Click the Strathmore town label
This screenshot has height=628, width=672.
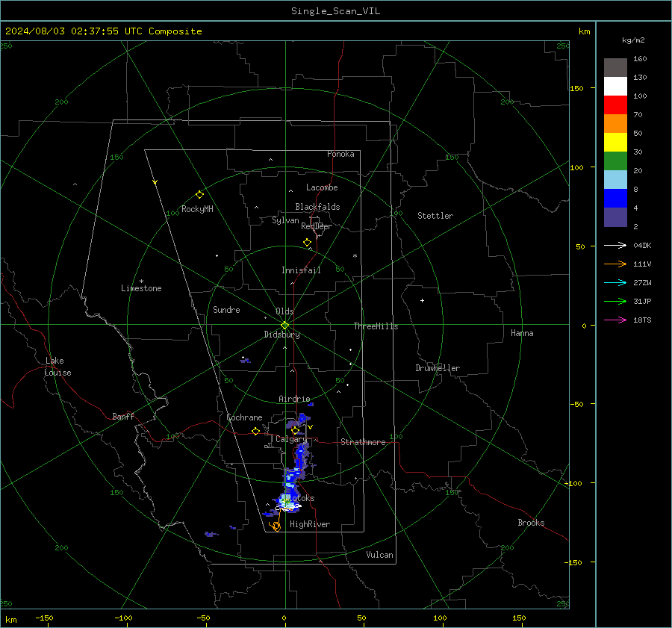pyautogui.click(x=363, y=442)
